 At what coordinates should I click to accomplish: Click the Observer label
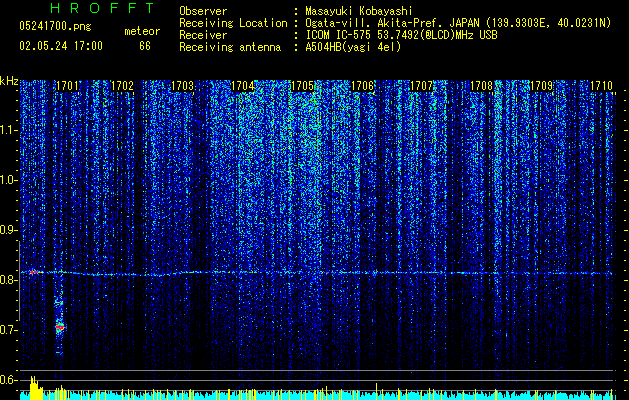203,11
